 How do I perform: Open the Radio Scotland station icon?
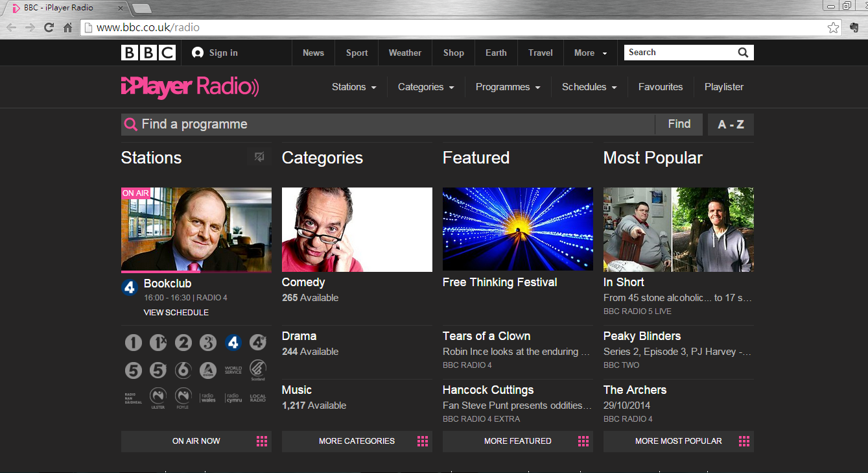tap(258, 370)
